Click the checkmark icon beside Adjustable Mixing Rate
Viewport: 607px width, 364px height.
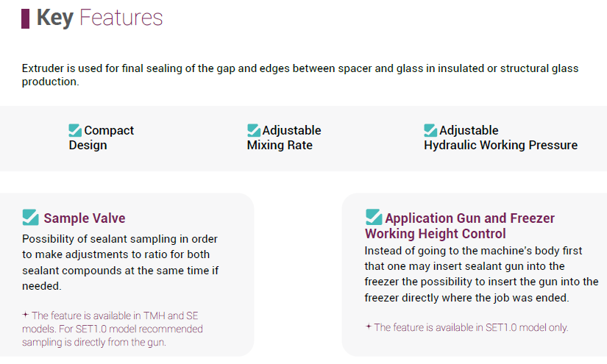coord(254,130)
